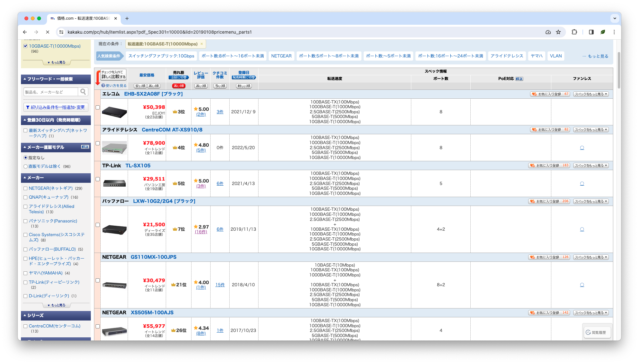Add TL-SX105 to favorites (183)
This screenshot has height=364, width=639.
coord(549,166)
